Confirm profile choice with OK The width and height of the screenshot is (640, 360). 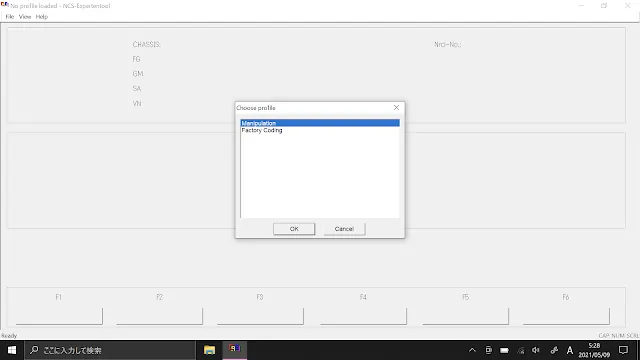[294, 229]
